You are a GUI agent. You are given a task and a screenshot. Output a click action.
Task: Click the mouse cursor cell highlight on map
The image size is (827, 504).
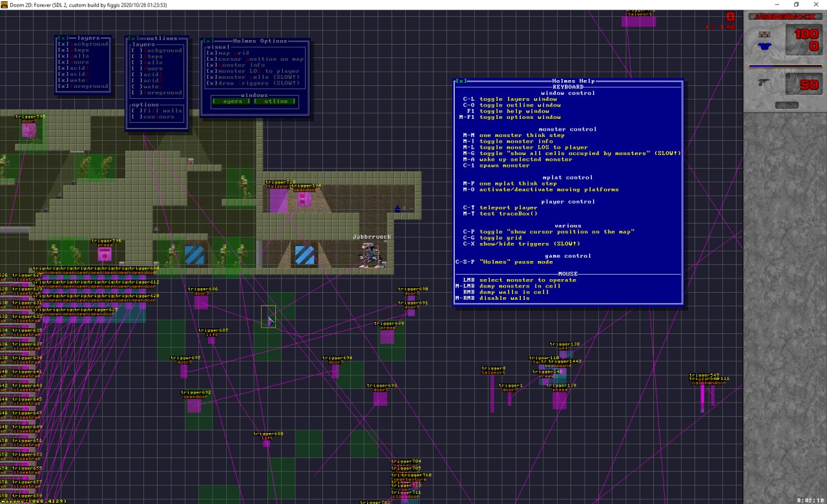pyautogui.click(x=268, y=317)
